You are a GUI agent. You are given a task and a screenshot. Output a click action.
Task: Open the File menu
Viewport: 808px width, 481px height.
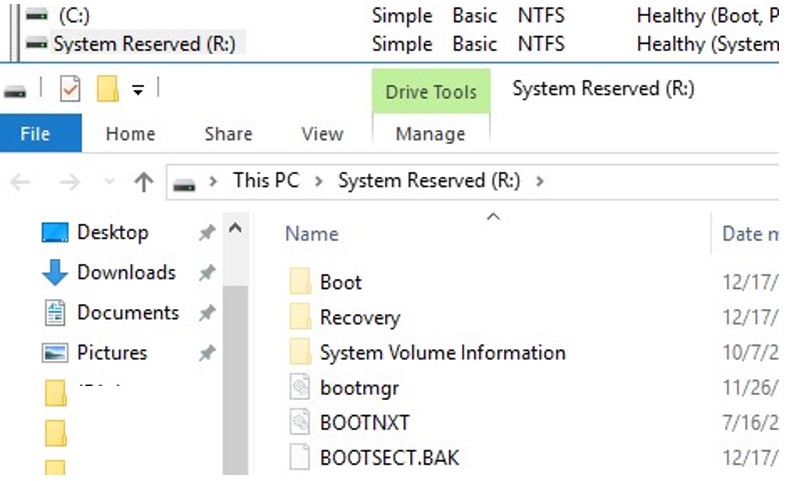click(x=36, y=134)
